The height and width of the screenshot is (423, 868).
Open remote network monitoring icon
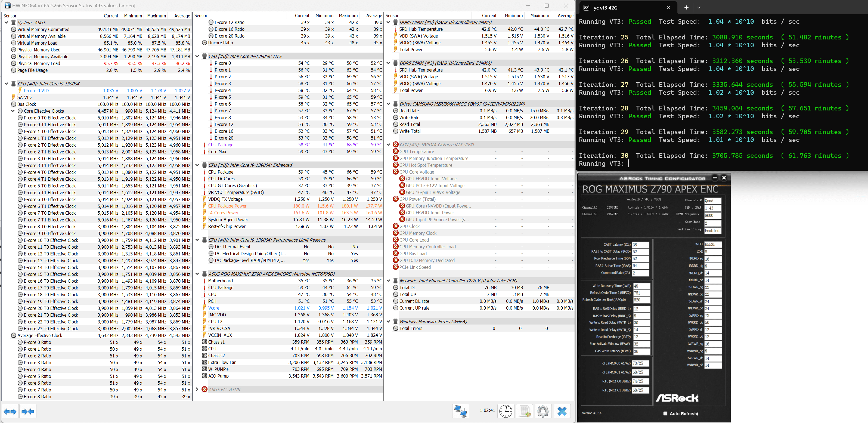coord(460,411)
